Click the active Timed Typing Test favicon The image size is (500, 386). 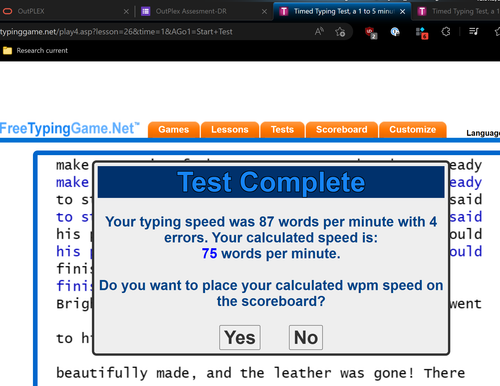[284, 11]
